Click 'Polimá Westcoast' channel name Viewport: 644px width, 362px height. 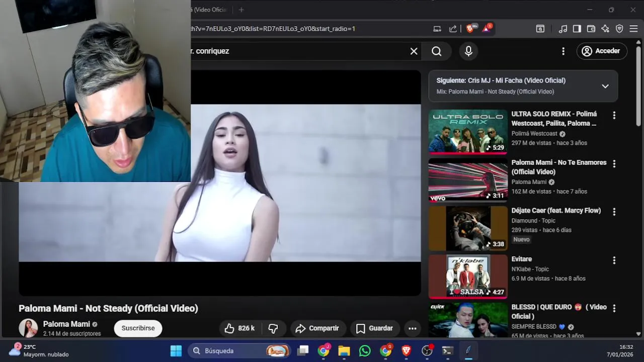(534, 134)
